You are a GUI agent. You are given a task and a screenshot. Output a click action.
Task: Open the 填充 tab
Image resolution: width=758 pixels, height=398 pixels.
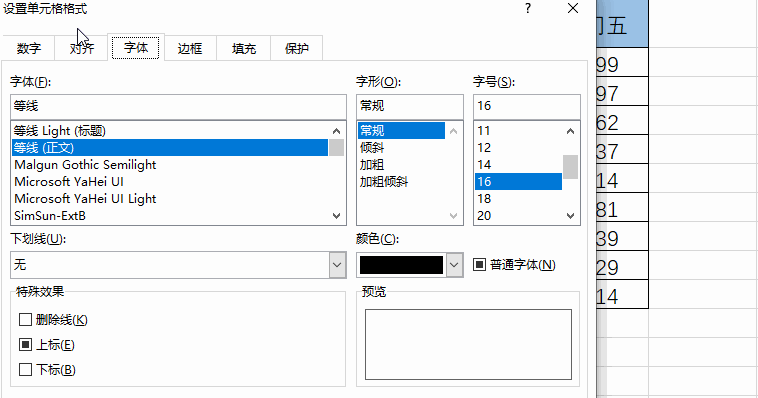click(x=243, y=48)
